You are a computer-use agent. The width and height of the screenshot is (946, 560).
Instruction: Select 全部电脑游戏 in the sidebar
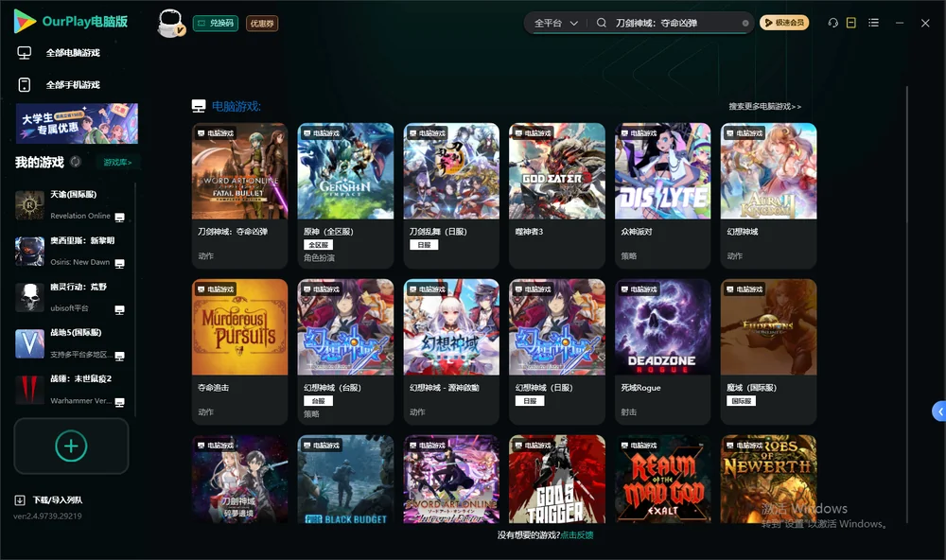point(73,53)
